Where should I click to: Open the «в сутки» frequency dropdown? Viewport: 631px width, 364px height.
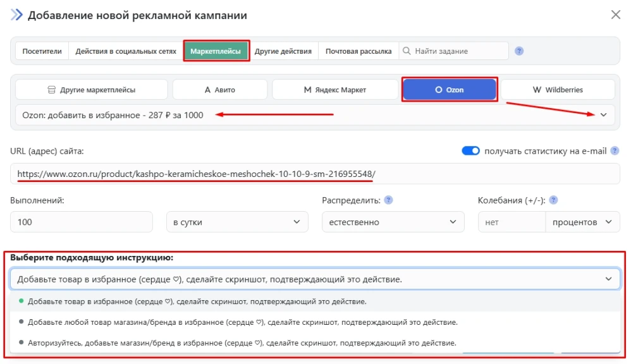coord(237,222)
